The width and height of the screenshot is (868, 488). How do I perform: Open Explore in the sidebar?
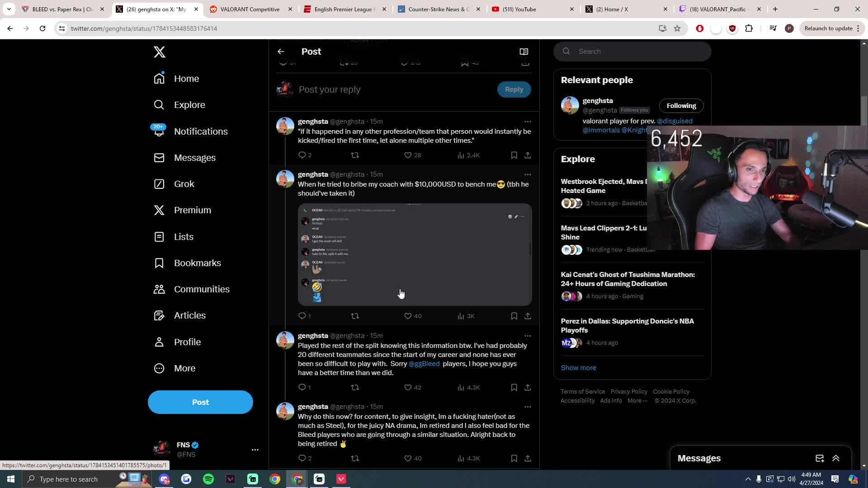[x=179, y=105]
